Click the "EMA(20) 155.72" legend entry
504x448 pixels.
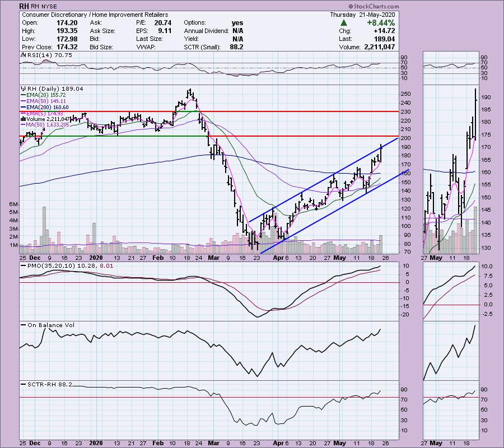[x=46, y=95]
